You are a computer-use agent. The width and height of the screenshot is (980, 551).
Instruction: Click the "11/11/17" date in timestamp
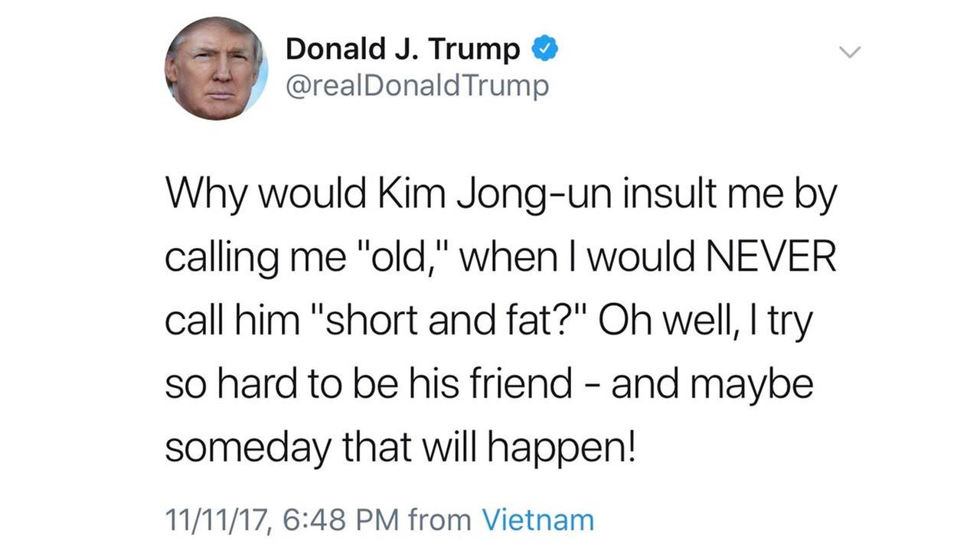[x=214, y=520]
